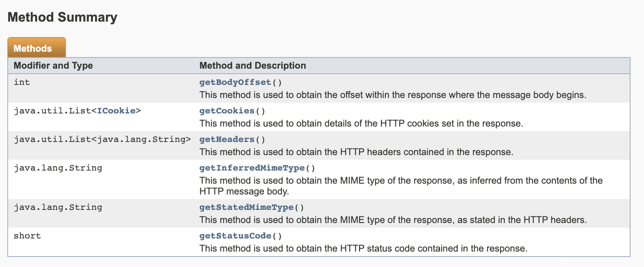This screenshot has height=267, width=644.
Task: Click the int return type cell
Action: pyautogui.click(x=22, y=82)
